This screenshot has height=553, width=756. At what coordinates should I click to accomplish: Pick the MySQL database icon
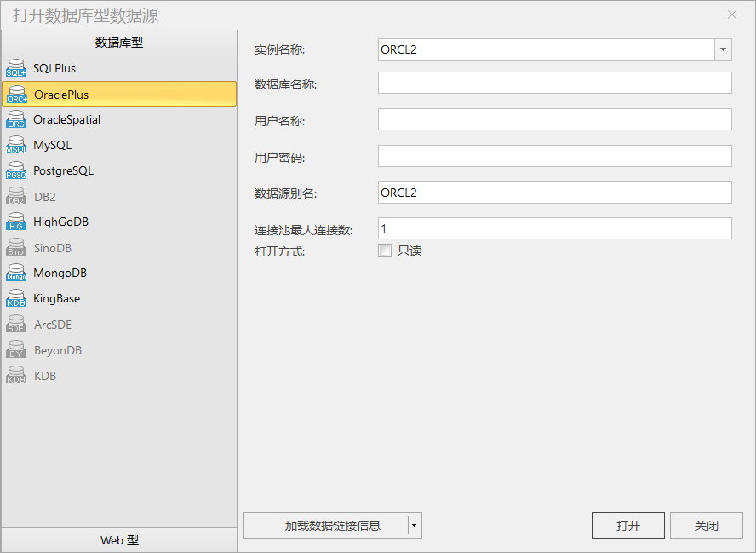click(16, 145)
